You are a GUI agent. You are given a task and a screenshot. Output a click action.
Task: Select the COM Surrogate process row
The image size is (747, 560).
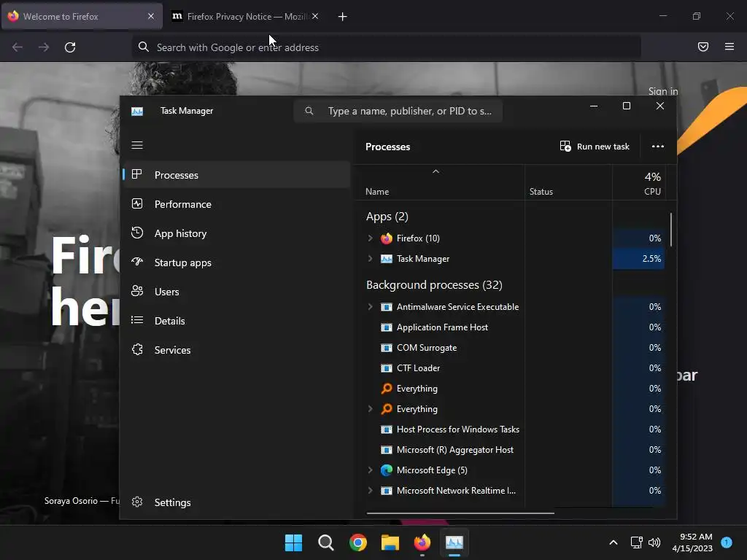coord(510,348)
